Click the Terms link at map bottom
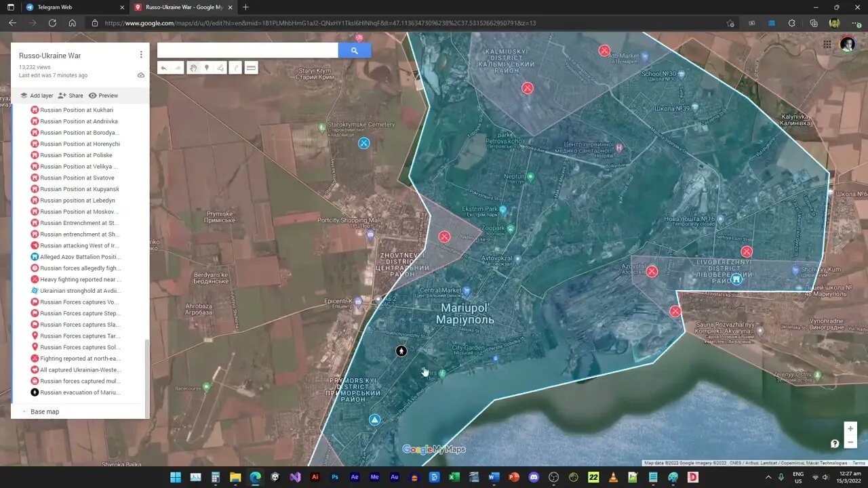Image resolution: width=868 pixels, height=488 pixels. pyautogui.click(x=859, y=463)
